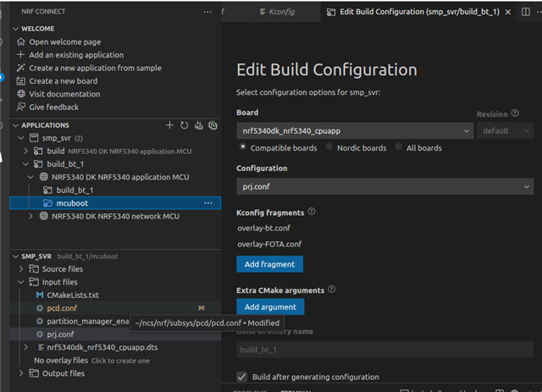Click the feedback icon beside Give feedback
The width and height of the screenshot is (542, 392).
click(20, 107)
